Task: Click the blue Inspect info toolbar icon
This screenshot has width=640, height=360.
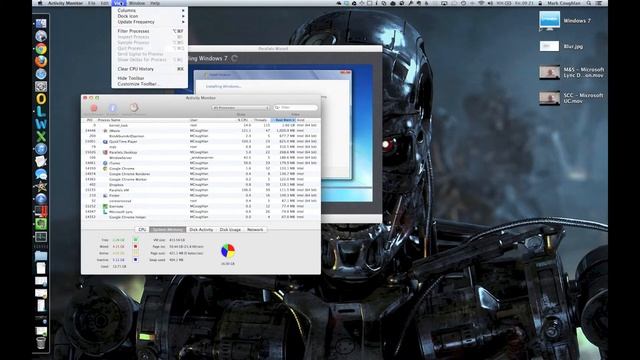Action: pyautogui.click(x=113, y=108)
